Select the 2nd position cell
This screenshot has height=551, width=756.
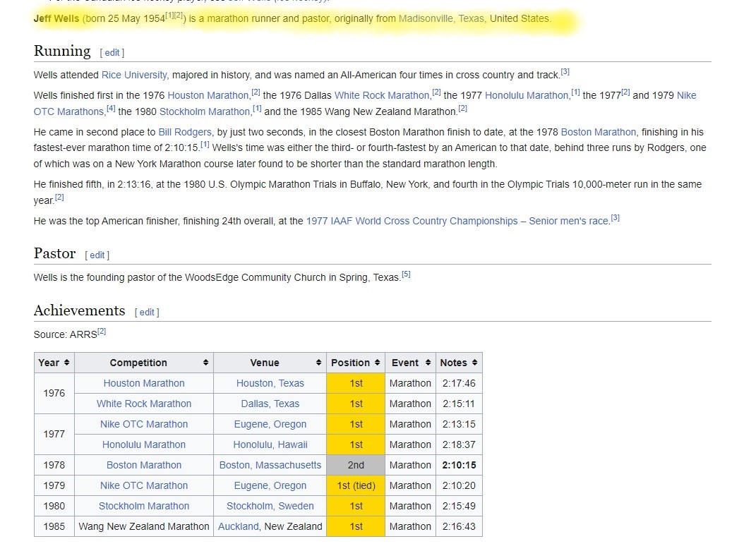[x=356, y=465]
